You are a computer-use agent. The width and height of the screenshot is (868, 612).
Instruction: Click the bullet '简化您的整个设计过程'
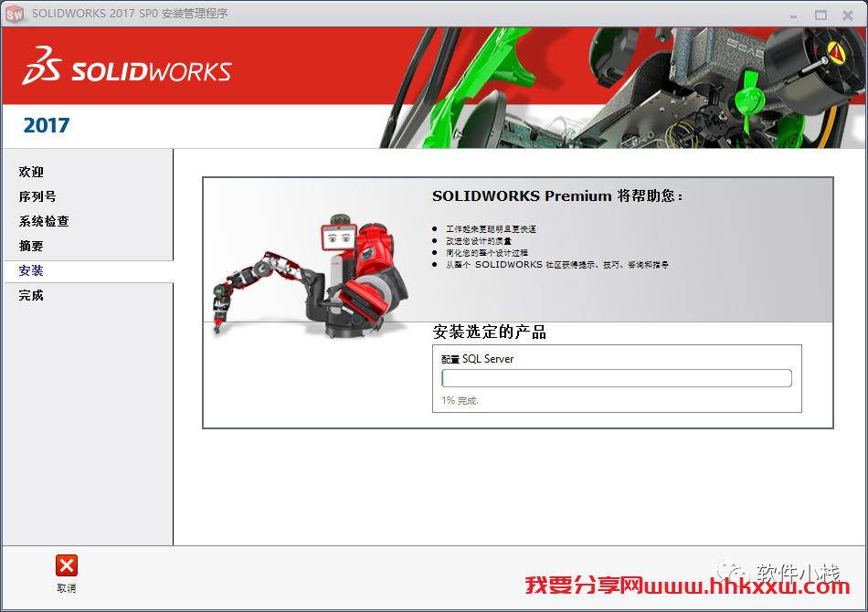click(487, 252)
